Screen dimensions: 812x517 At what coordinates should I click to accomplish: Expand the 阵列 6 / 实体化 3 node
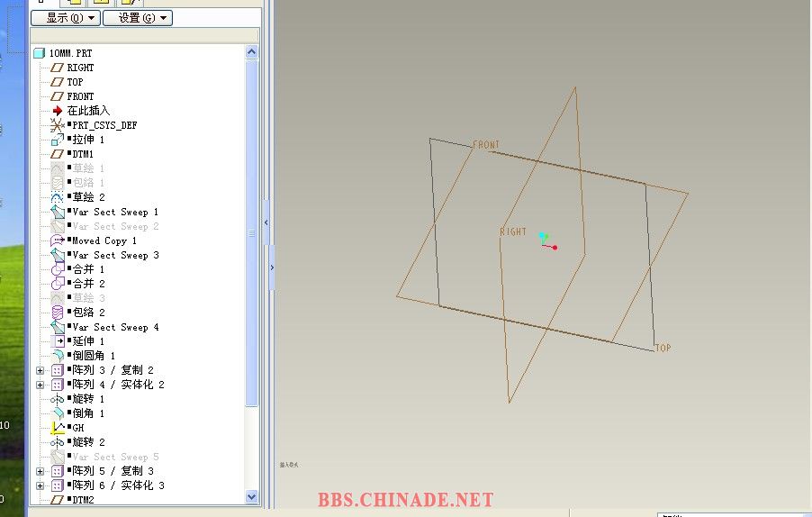[40, 485]
